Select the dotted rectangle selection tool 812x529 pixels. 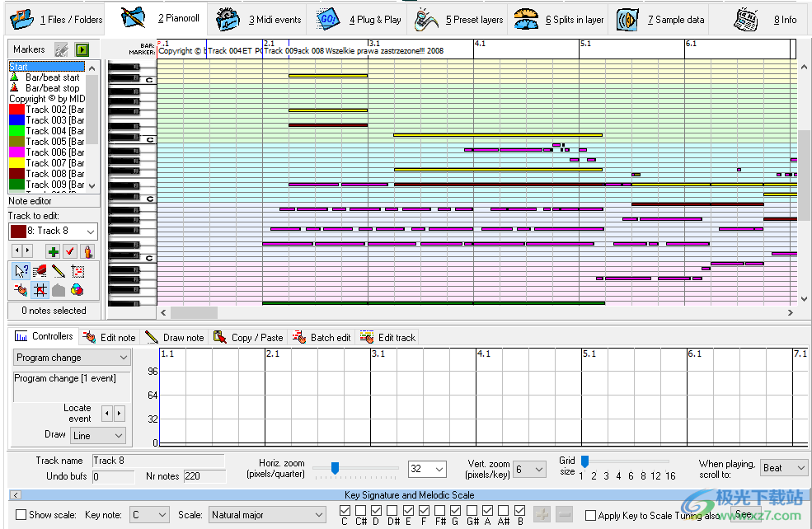point(77,271)
